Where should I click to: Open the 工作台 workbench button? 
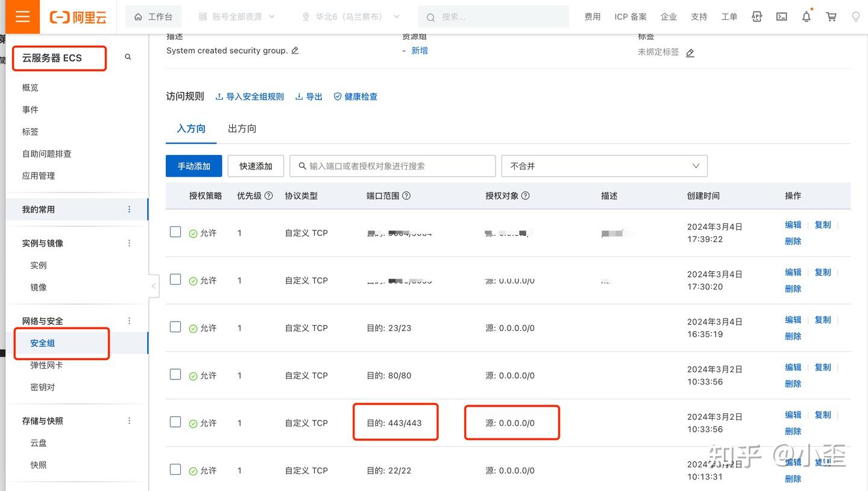(153, 17)
